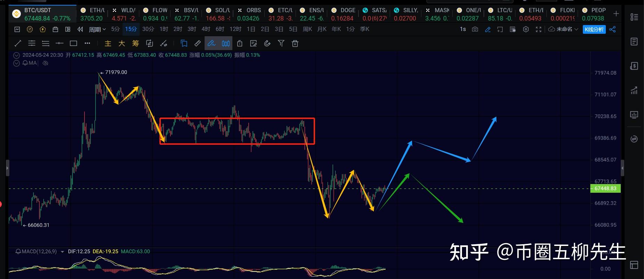Select the horizontal parallel lines tool
The image size is (644, 279).
(32, 43)
